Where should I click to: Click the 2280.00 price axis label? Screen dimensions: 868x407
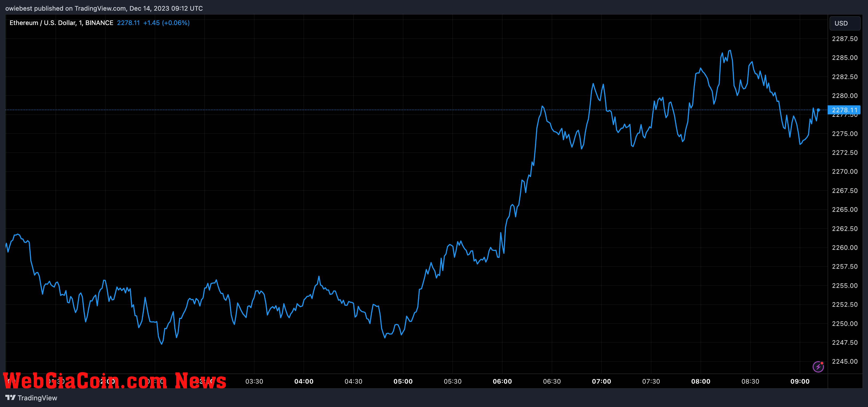tap(845, 96)
